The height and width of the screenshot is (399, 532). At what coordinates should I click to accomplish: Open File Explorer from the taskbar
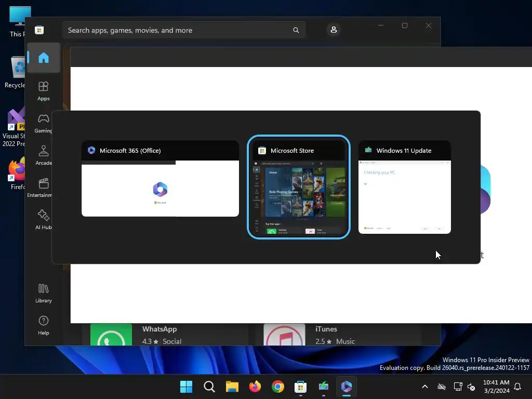click(x=232, y=387)
